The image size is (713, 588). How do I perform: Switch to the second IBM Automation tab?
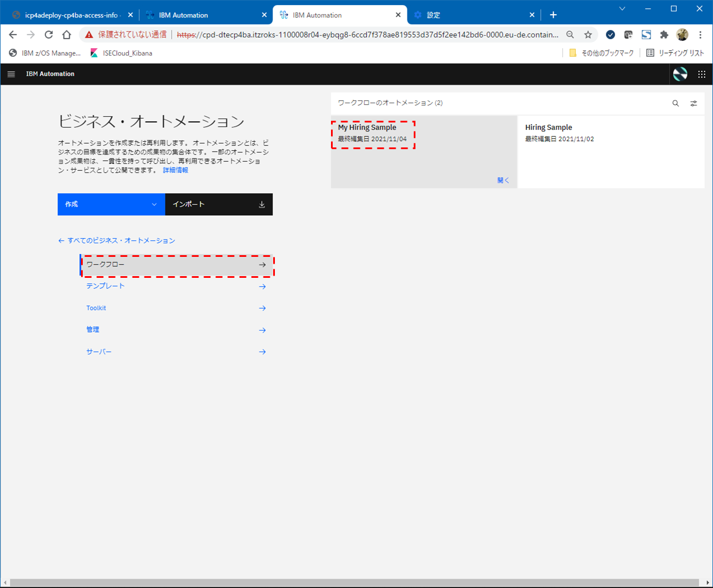pyautogui.click(x=339, y=15)
